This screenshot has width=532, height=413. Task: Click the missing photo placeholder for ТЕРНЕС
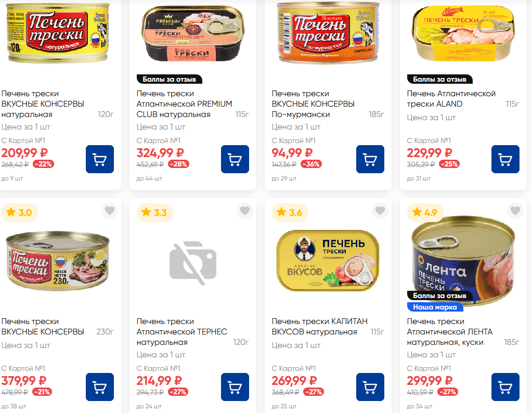(192, 260)
